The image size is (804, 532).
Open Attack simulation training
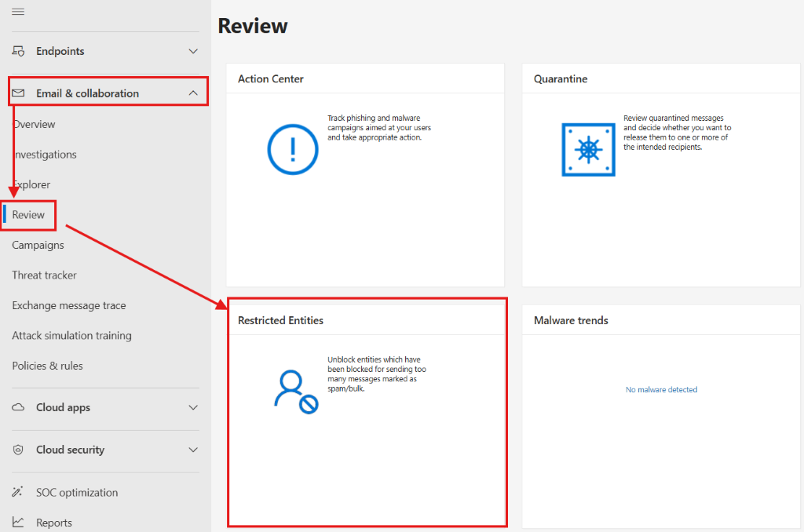click(x=71, y=336)
